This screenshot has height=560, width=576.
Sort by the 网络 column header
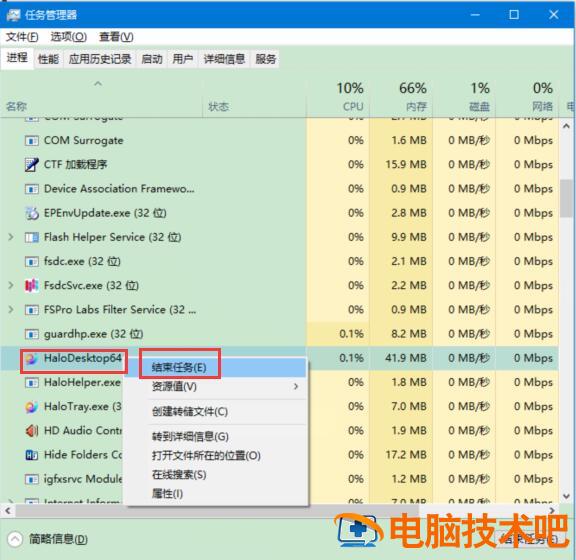click(527, 97)
